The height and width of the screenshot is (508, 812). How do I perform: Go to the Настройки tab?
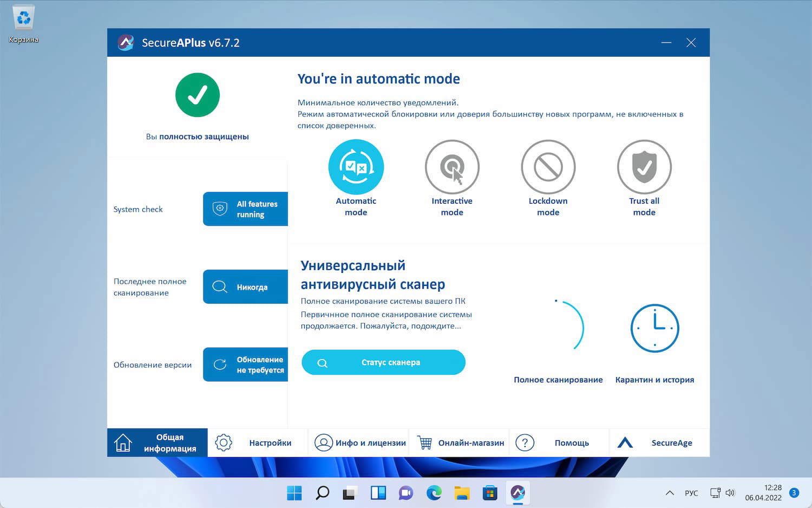(x=258, y=442)
